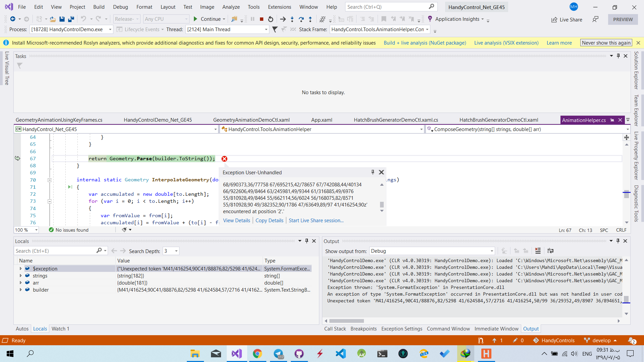Open the Extensions menu
Image resolution: width=644 pixels, height=362 pixels.
[x=279, y=7]
